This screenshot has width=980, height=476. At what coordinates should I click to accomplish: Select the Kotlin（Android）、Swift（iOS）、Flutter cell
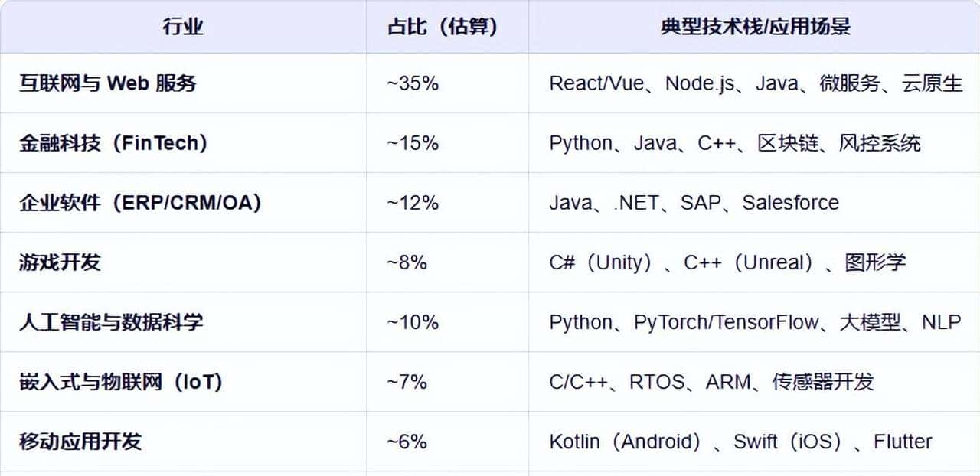tap(740, 442)
